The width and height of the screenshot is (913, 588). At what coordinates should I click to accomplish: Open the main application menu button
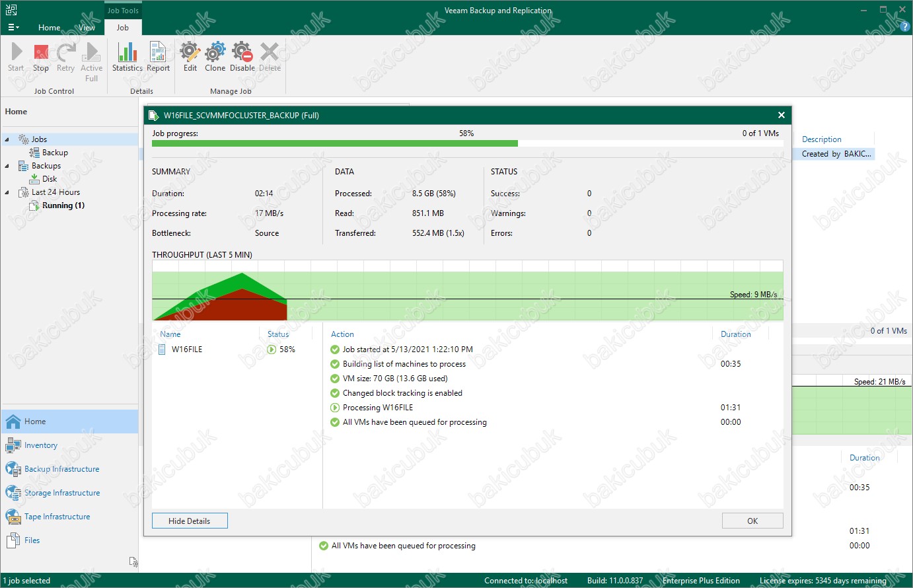pos(13,27)
